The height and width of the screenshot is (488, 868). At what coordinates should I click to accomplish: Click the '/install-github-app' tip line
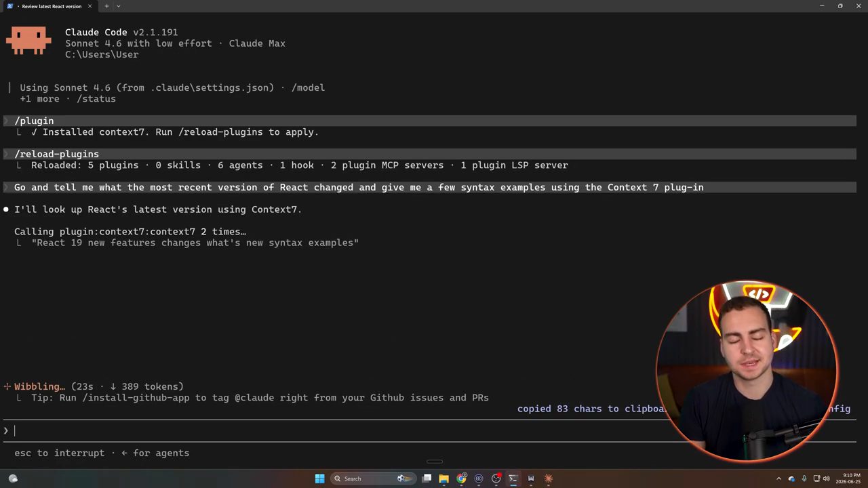coord(260,398)
